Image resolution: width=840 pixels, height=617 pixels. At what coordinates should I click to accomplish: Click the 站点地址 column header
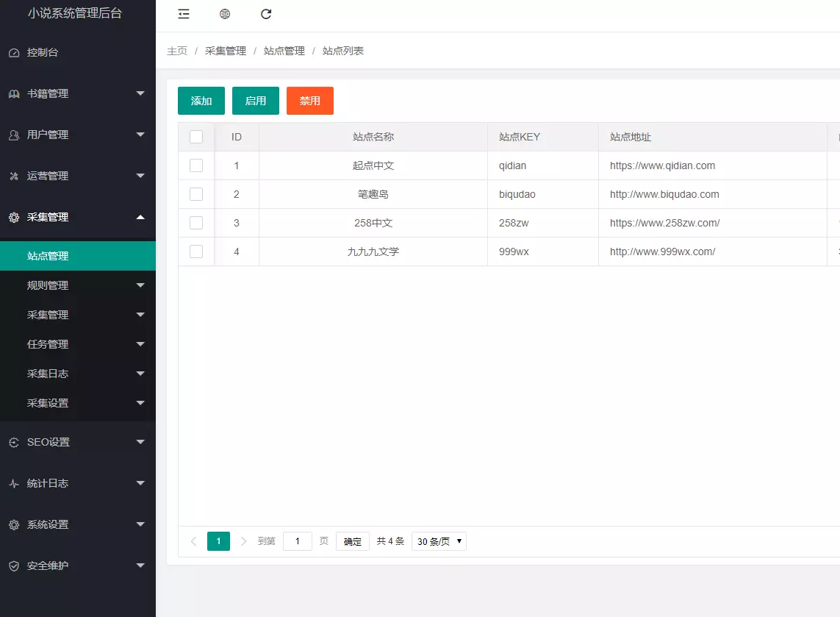click(713, 138)
